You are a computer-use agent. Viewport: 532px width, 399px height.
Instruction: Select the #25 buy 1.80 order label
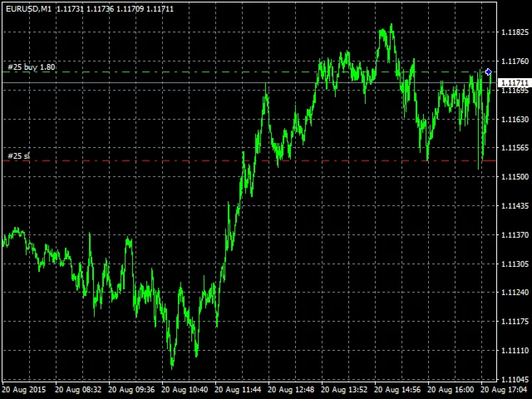tap(32, 67)
